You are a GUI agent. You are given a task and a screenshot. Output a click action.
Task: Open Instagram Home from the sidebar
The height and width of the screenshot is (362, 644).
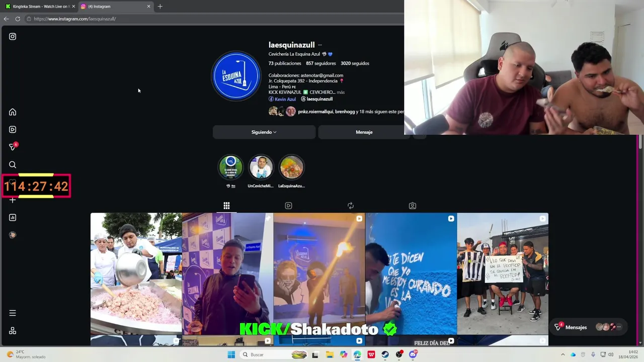pos(13,112)
